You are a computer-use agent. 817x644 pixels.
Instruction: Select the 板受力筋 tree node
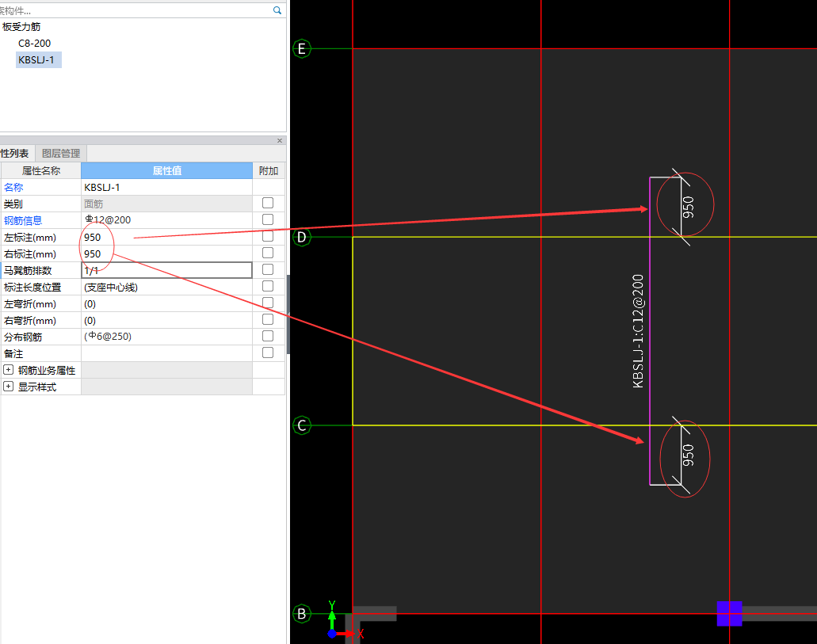[21, 27]
